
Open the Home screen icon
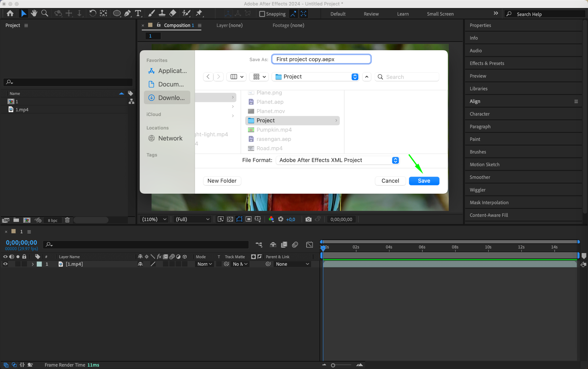(10, 13)
